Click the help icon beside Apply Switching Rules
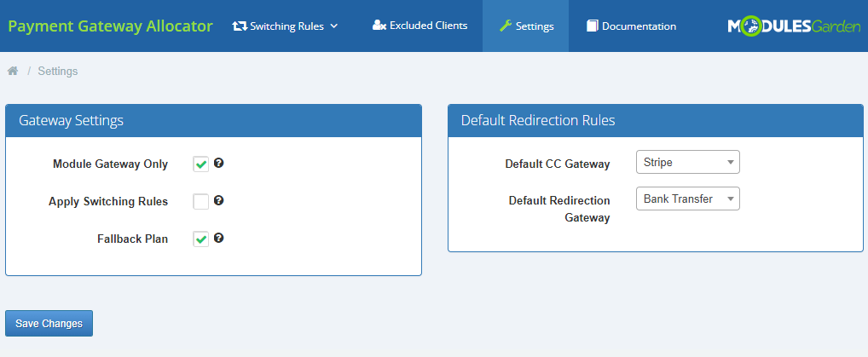 click(x=218, y=200)
